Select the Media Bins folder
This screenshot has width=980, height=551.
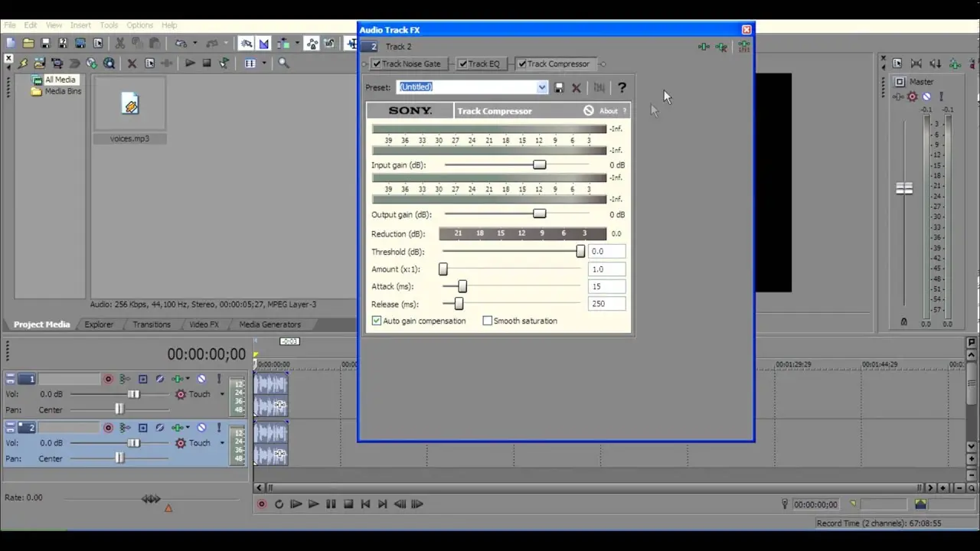(57, 91)
